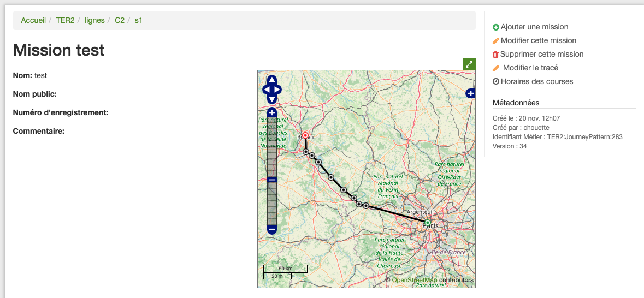Click the map fullscreen expand icon
The width and height of the screenshot is (644, 298).
click(x=469, y=64)
